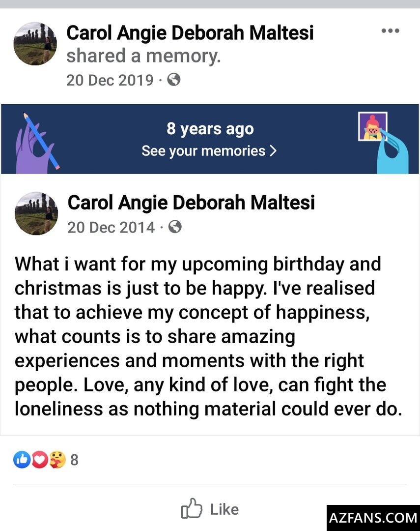Open the profile name in the share header
The height and width of the screenshot is (531, 420).
pos(190,33)
